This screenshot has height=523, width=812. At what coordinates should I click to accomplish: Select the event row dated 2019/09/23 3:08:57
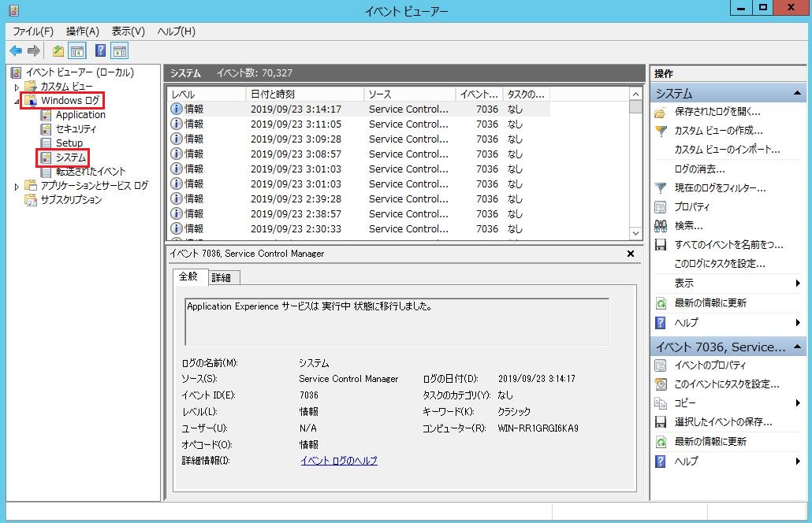coord(359,154)
